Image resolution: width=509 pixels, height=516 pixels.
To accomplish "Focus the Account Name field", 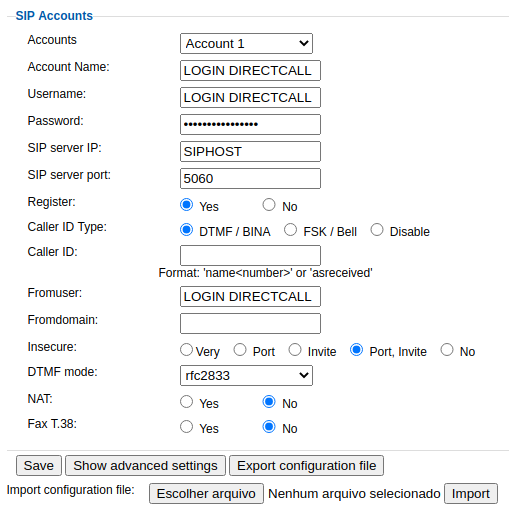I will pos(250,70).
